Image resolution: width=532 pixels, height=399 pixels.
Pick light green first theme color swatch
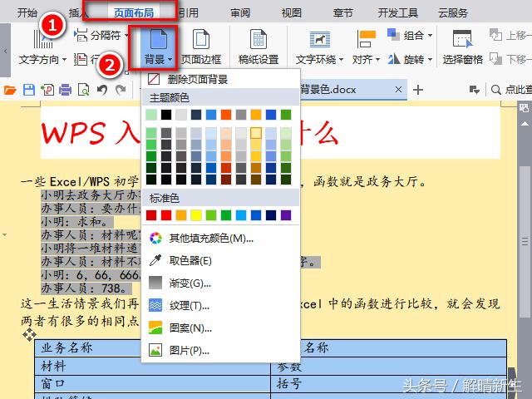[151, 115]
